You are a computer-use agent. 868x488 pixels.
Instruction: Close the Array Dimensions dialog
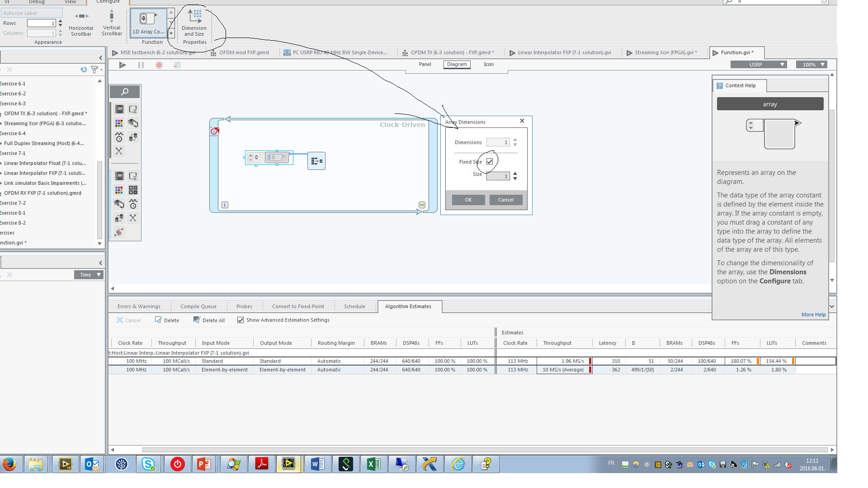(522, 121)
